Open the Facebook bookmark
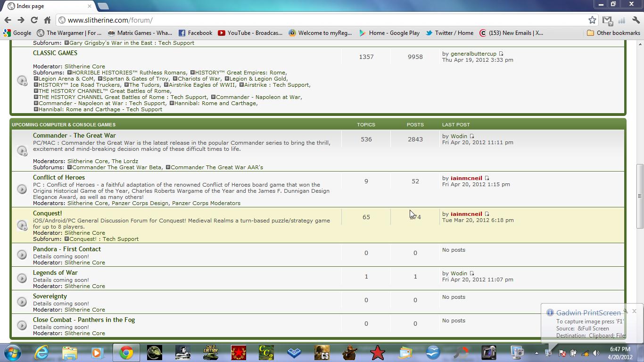Viewport: 644px width, 362px height. pos(195,33)
